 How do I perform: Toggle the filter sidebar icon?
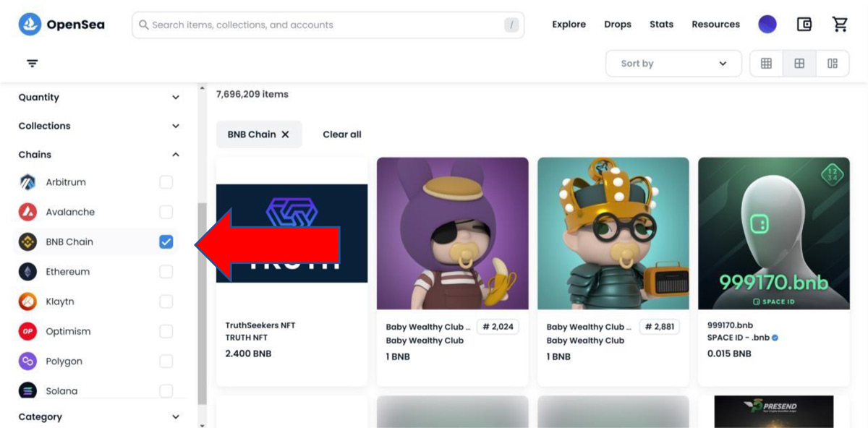click(x=33, y=64)
